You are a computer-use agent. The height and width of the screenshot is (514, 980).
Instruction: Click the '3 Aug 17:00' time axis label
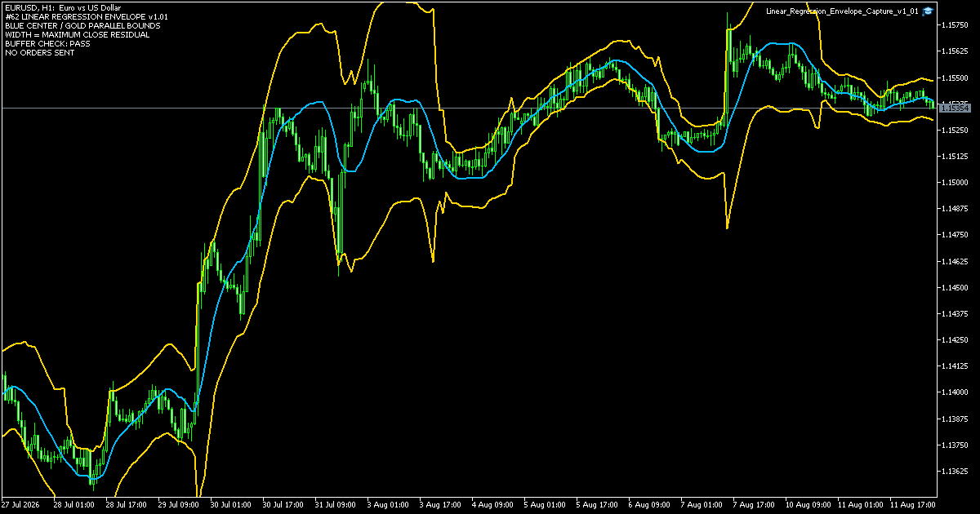(439, 504)
